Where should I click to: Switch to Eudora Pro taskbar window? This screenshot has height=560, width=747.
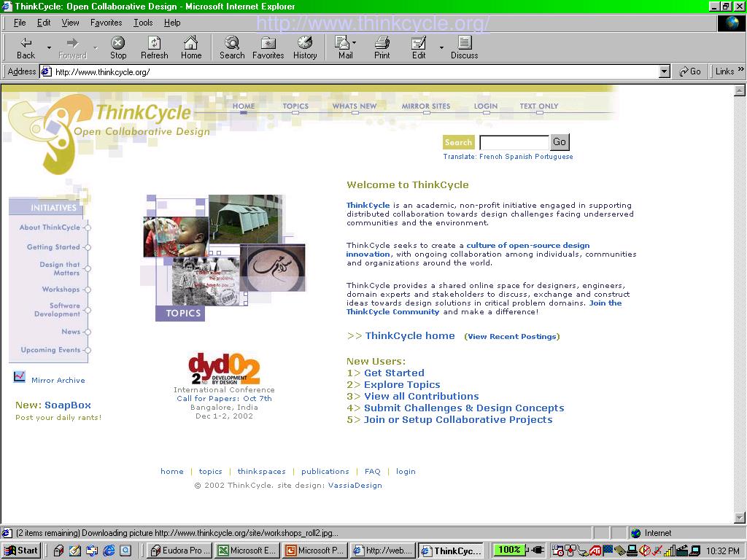click(x=179, y=551)
